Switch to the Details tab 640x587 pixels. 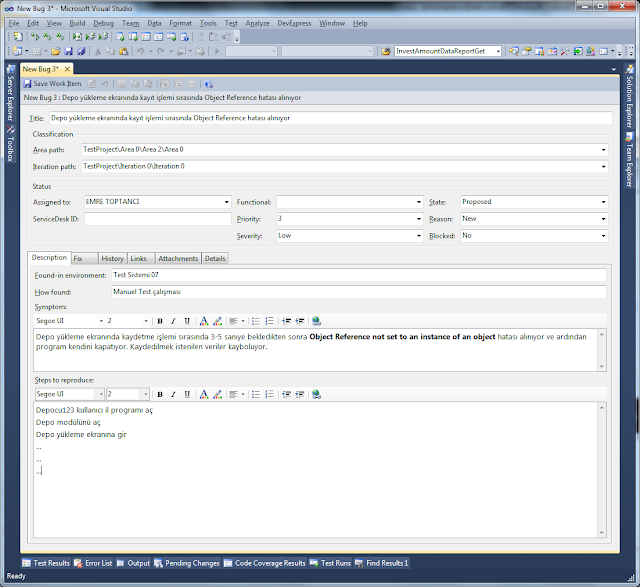coord(215,259)
